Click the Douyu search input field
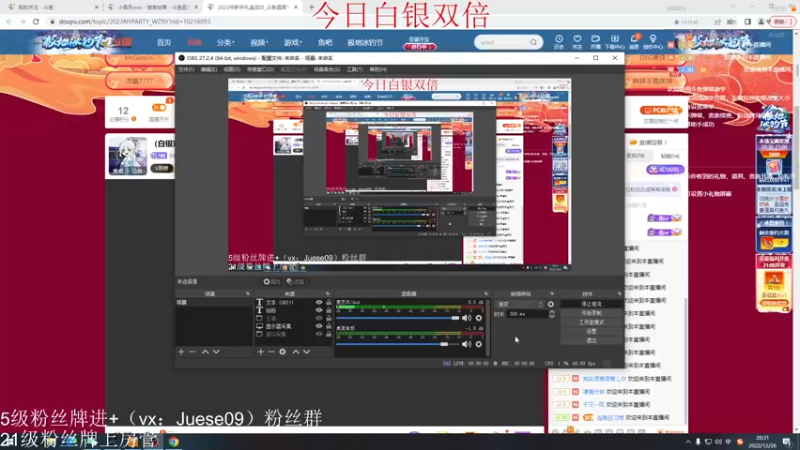The width and height of the screenshot is (800, 450). coord(503,42)
